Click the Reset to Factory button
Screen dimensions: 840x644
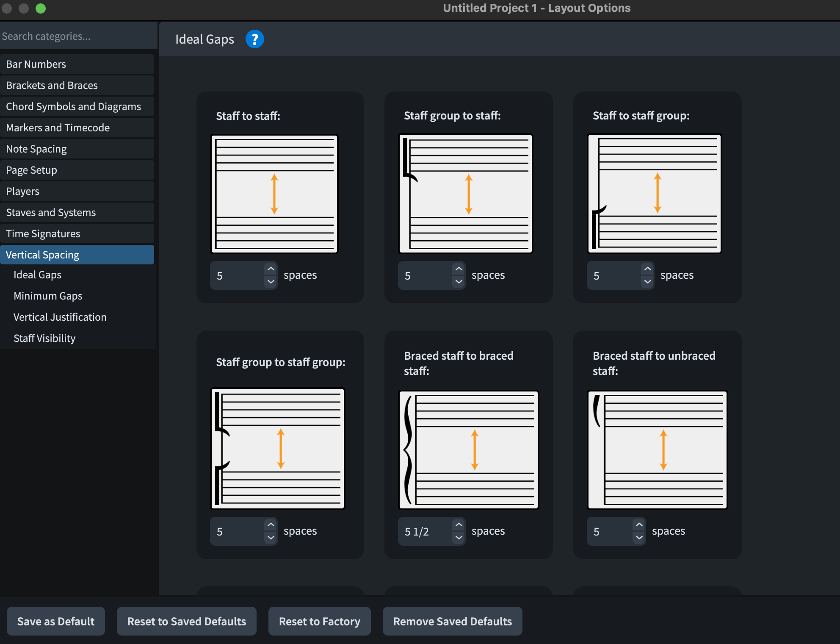320,621
